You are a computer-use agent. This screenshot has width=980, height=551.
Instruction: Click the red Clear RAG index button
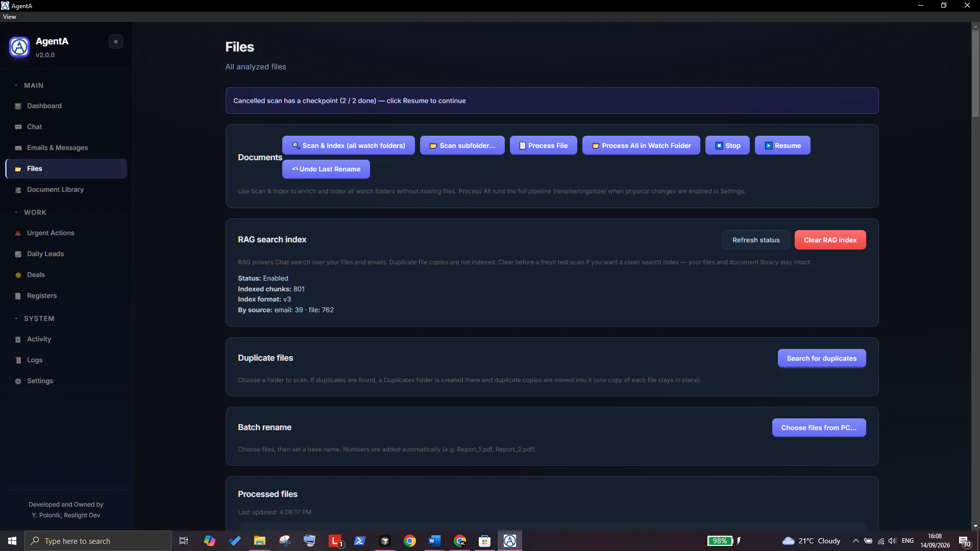[830, 240]
